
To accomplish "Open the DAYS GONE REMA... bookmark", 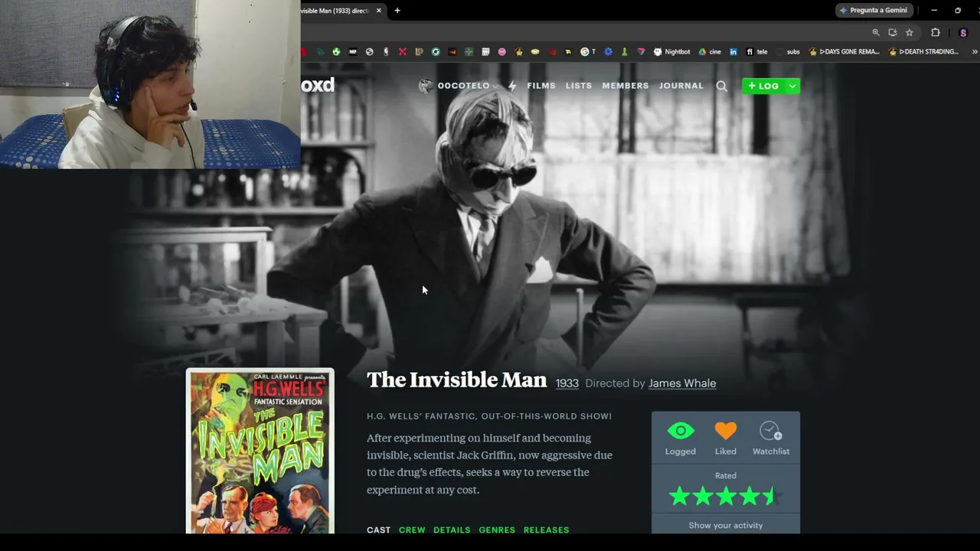I will tap(844, 52).
